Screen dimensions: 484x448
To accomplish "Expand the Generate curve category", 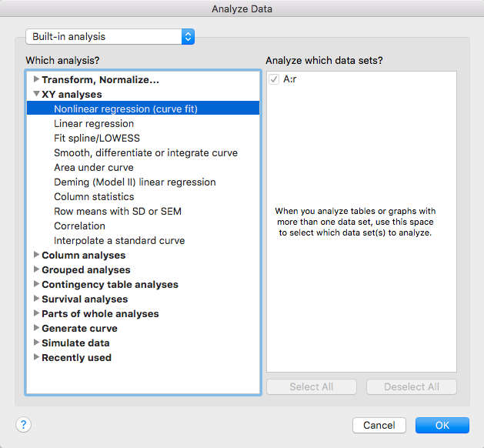I will point(36,328).
